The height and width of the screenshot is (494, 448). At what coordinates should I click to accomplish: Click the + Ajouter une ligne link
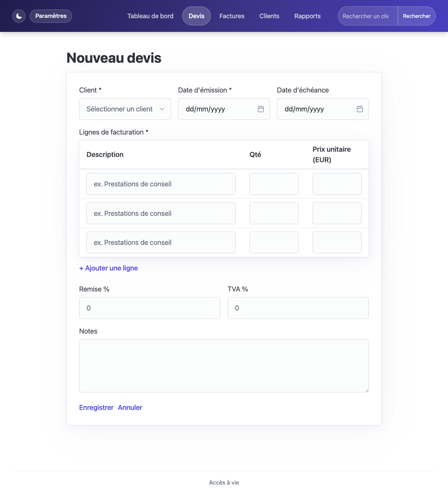click(x=108, y=268)
